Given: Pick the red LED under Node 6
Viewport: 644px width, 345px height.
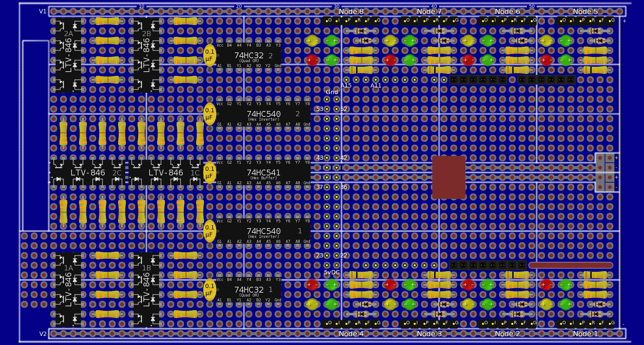Looking at the screenshot, I should click(x=468, y=60).
